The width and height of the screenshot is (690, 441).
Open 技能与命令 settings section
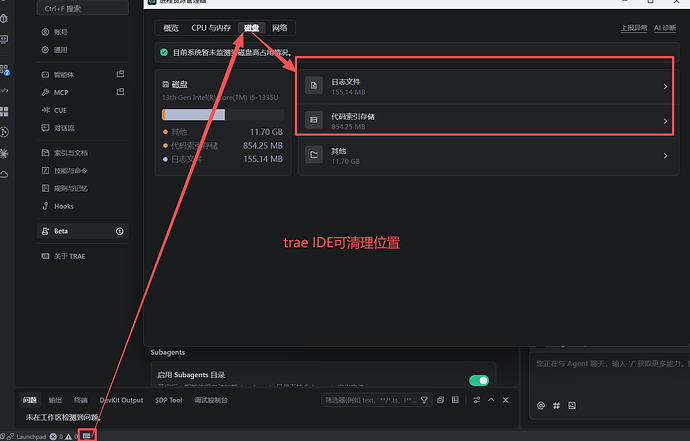(83, 171)
